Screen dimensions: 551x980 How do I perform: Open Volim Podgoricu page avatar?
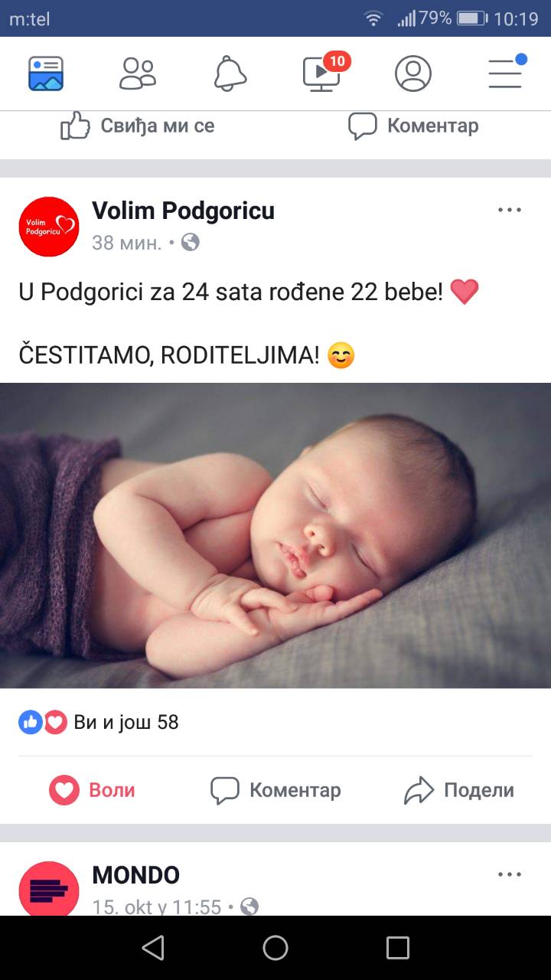(49, 226)
